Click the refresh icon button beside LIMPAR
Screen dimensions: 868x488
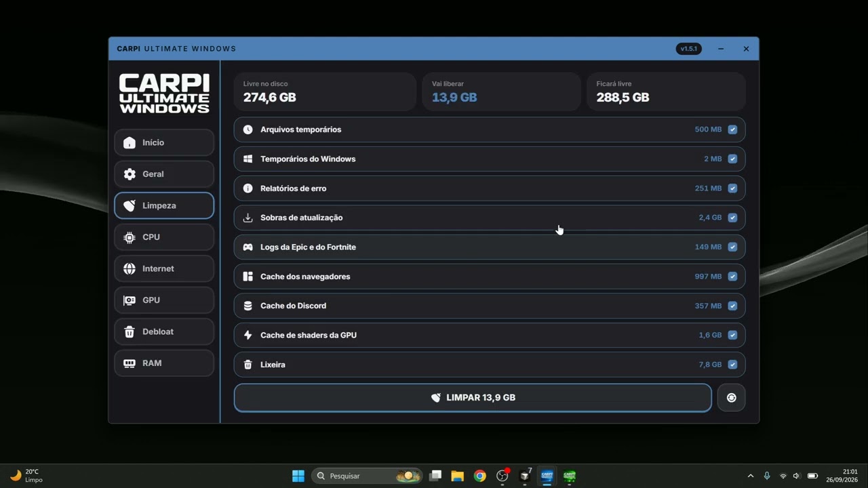(x=731, y=398)
